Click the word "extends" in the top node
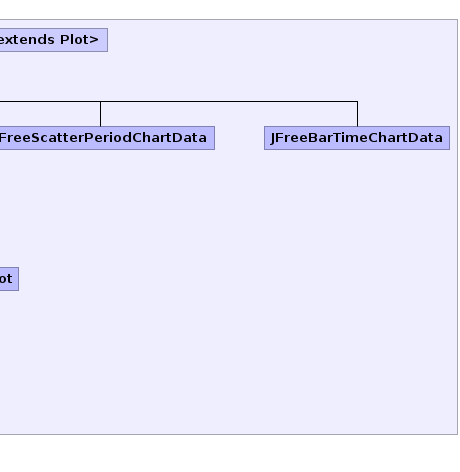 pos(27,40)
